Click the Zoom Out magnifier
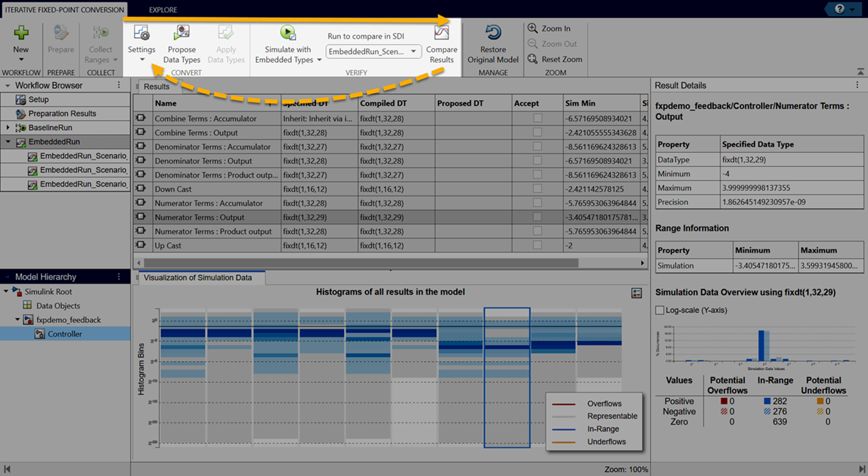This screenshot has height=476, width=868. [533, 43]
